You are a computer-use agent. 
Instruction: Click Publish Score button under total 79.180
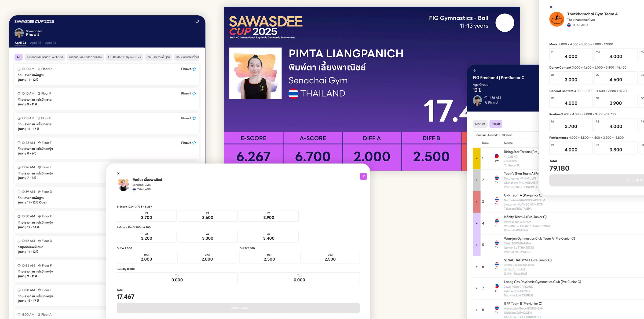(597, 180)
